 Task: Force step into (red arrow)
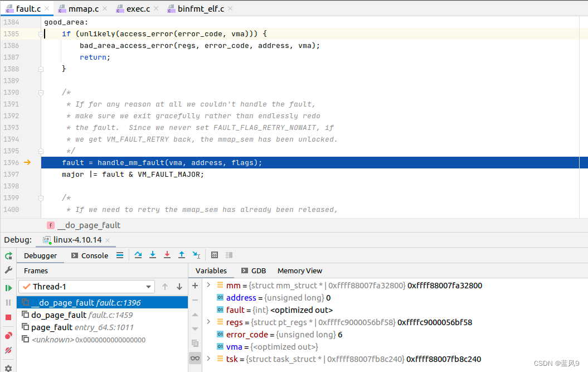(x=167, y=255)
